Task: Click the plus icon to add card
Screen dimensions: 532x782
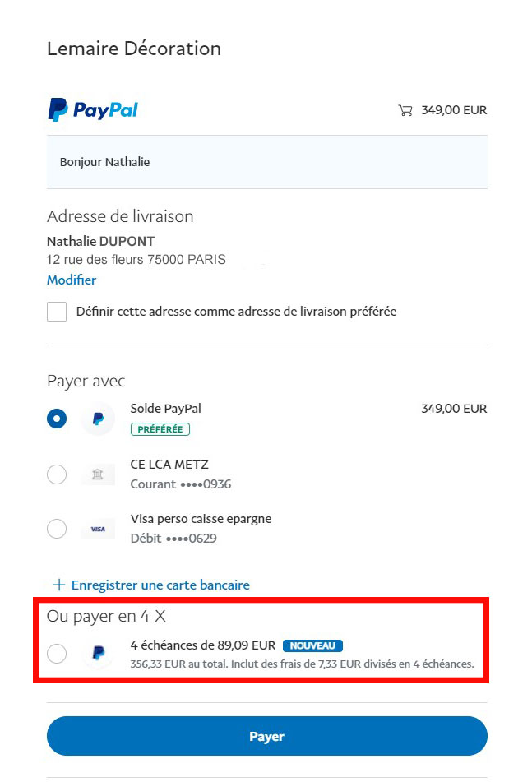Action: [x=59, y=585]
